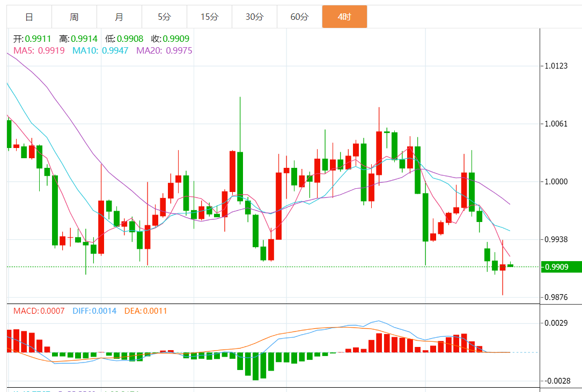Click the MA5 value 0.9919
582x392 pixels.
[51, 50]
